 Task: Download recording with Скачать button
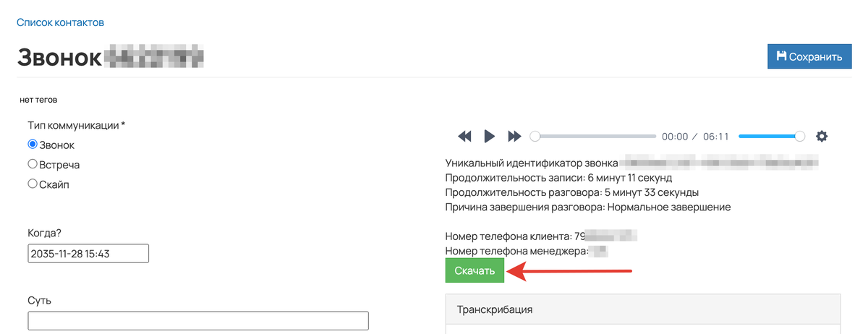point(475,271)
